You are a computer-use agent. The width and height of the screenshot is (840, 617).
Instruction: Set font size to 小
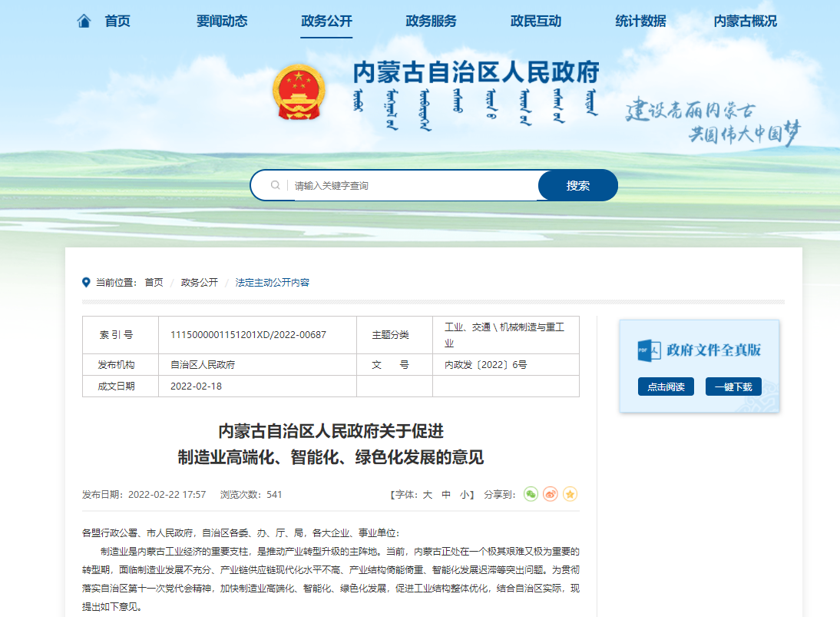(465, 495)
